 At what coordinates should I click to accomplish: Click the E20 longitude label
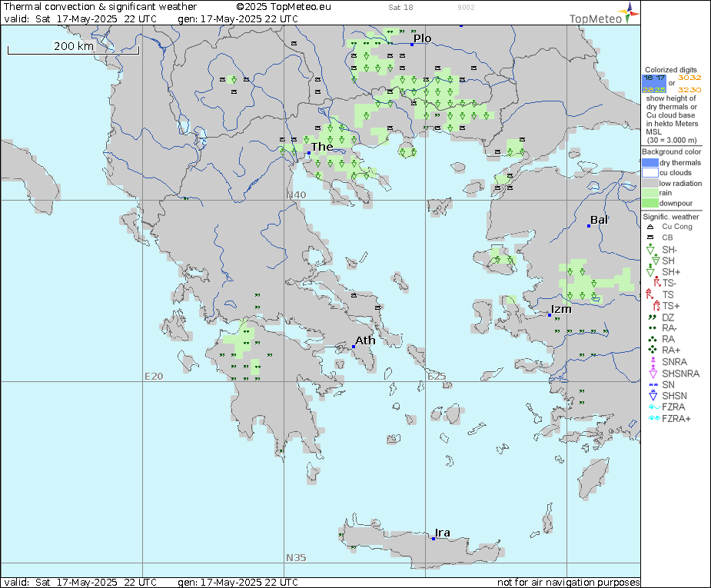[154, 377]
